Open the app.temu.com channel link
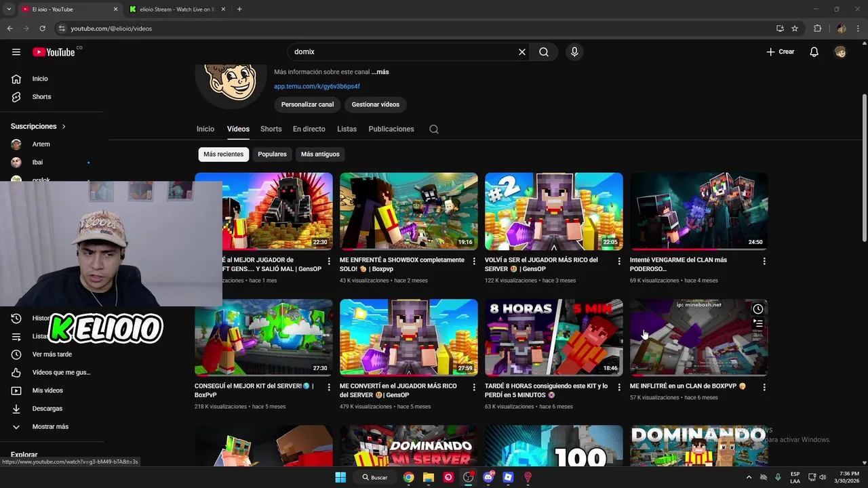This screenshot has height=488, width=868. (x=317, y=87)
